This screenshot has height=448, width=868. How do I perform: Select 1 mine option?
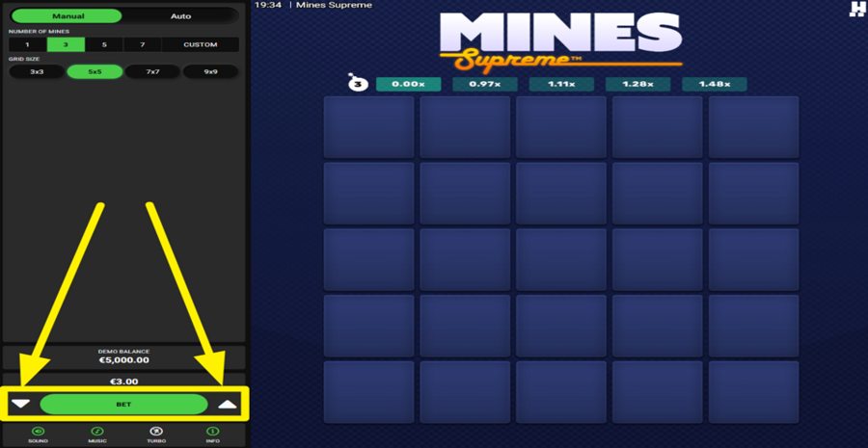(x=27, y=44)
